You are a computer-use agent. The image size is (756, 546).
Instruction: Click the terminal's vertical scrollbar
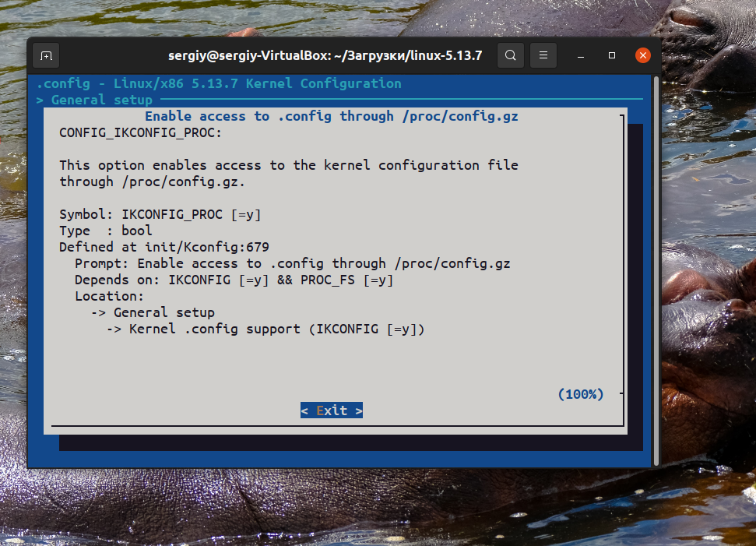[656, 270]
